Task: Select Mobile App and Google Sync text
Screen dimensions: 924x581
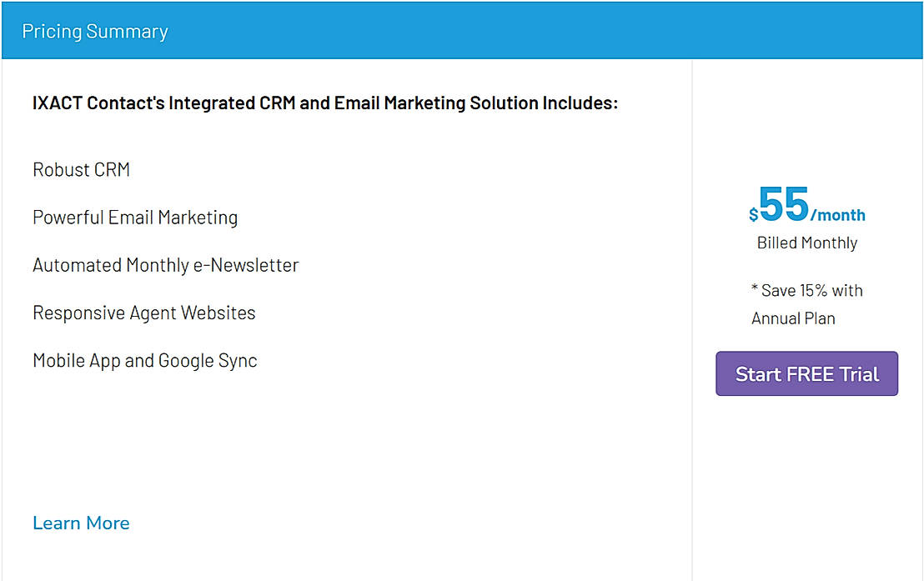Action: point(144,360)
